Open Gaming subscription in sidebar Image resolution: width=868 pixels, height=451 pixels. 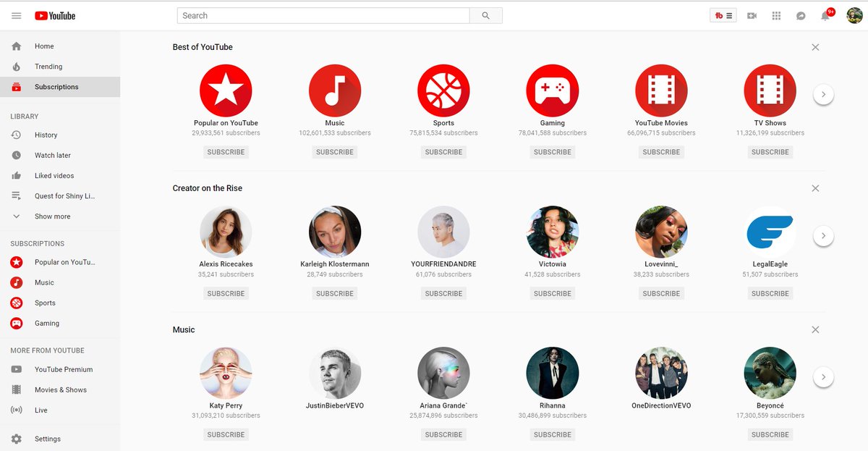click(x=60, y=323)
